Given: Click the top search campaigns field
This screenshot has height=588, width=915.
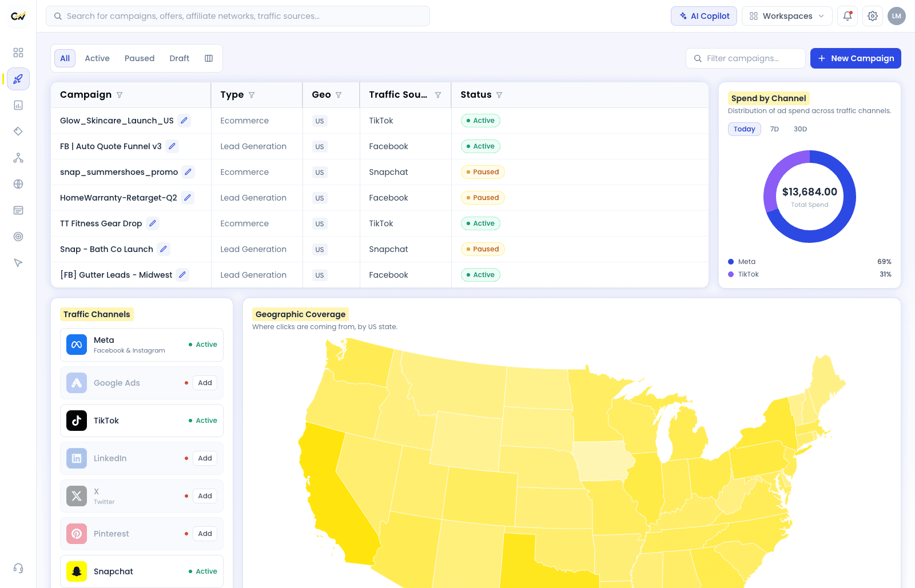Looking at the screenshot, I should point(238,16).
